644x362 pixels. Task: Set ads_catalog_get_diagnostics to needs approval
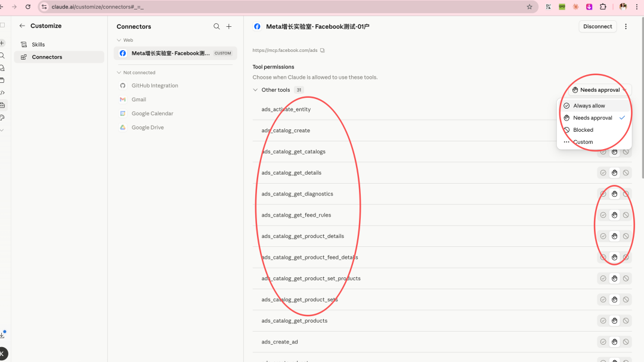614,194
